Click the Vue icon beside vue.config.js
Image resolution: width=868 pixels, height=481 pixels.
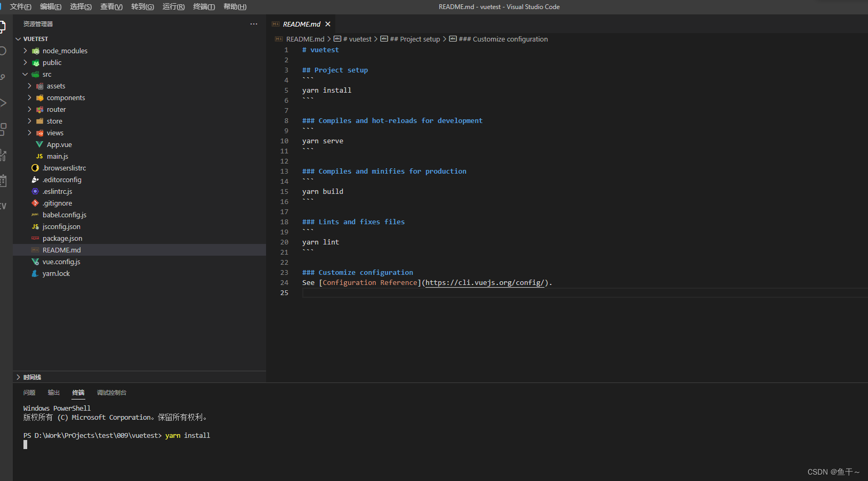pos(35,262)
